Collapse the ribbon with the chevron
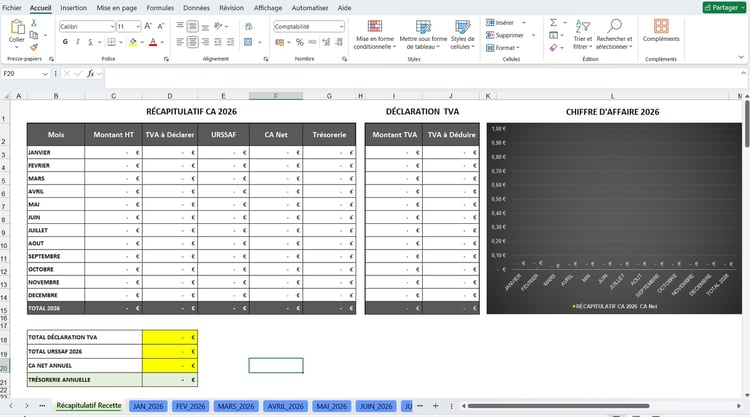The height and width of the screenshot is (417, 750). click(741, 57)
